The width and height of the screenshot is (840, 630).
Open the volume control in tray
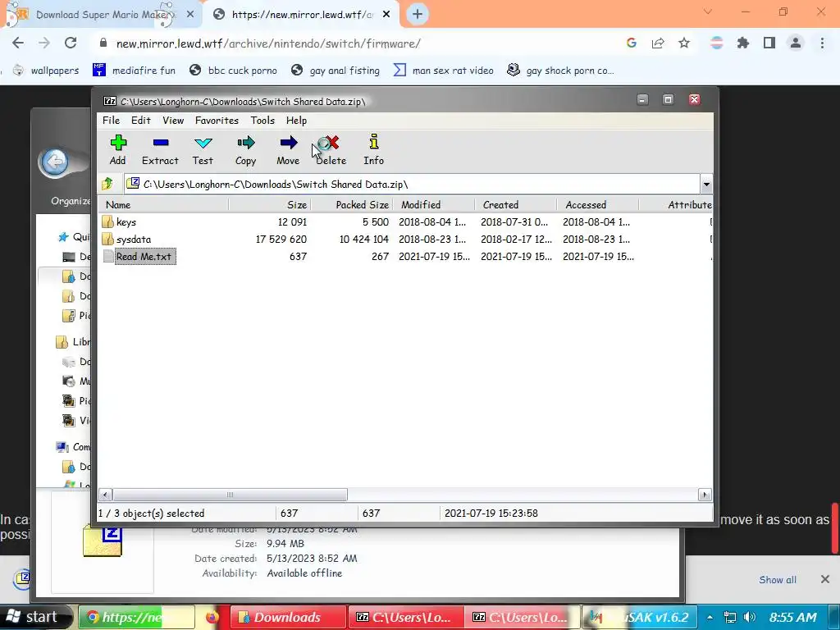coord(750,617)
